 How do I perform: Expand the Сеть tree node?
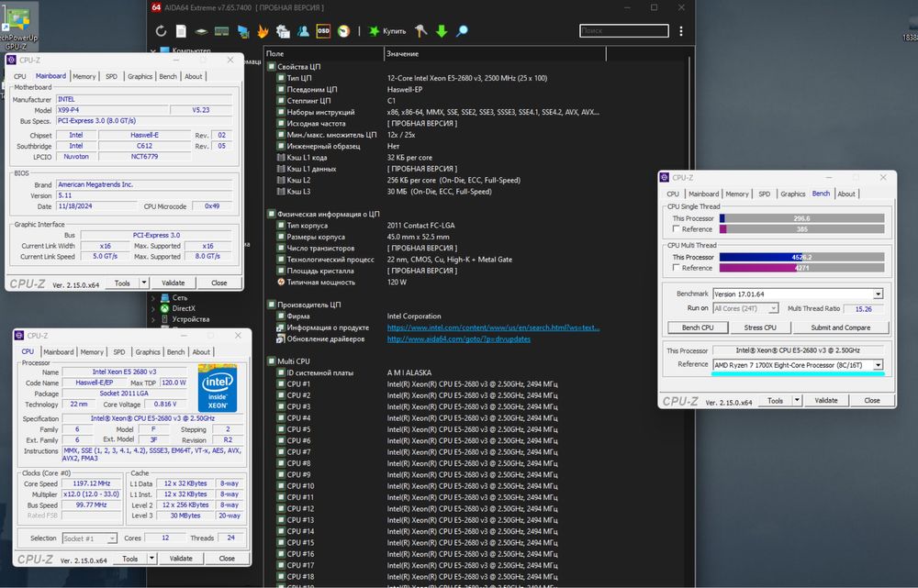point(153,298)
